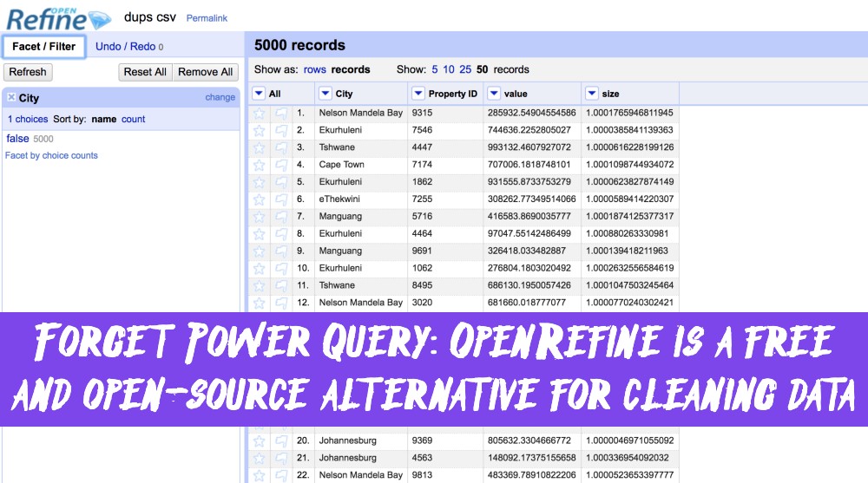This screenshot has height=483, width=868.
Task: Click Property ID cell 8495
Action: 423,285
